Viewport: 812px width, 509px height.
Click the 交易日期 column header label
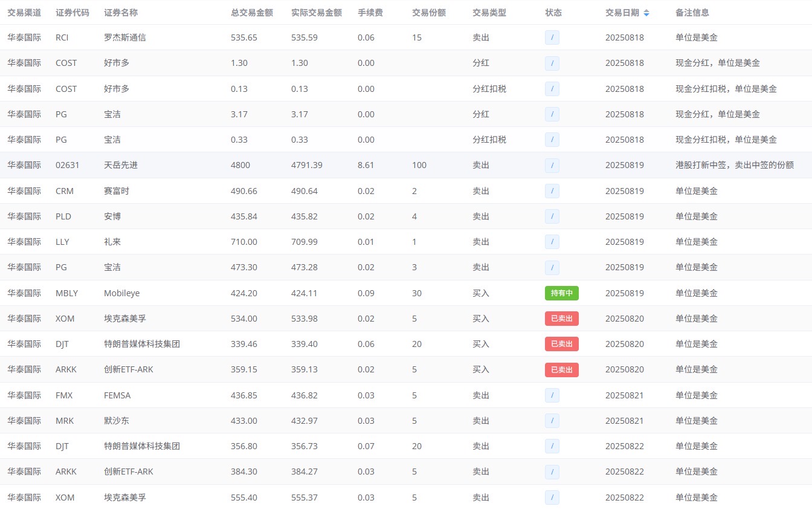click(622, 13)
